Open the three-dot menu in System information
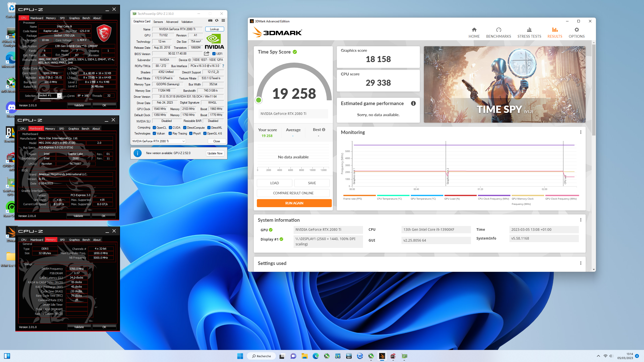Image resolution: width=644 pixels, height=362 pixels. coord(581,220)
